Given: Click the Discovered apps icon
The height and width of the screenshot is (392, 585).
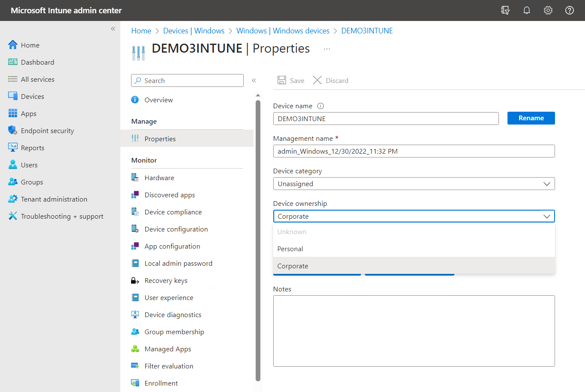Looking at the screenshot, I should [135, 195].
